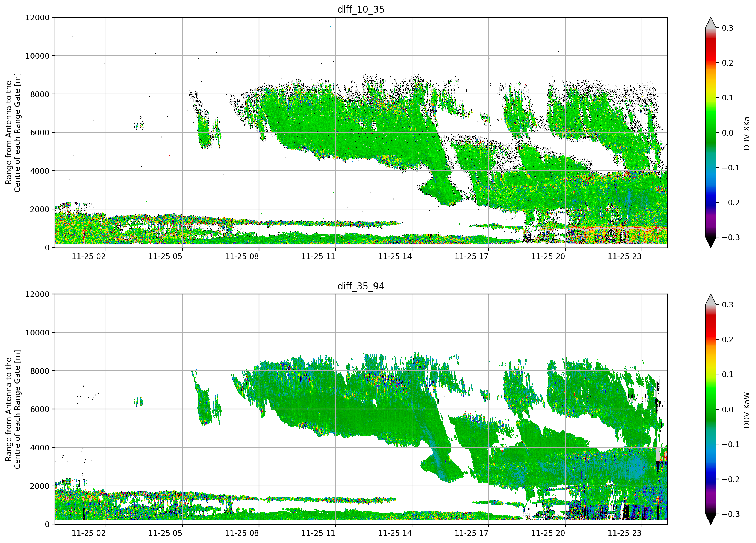Click the '11-25 08' x-tick under diff_10_35
The height and width of the screenshot is (543, 756).
[242, 256]
